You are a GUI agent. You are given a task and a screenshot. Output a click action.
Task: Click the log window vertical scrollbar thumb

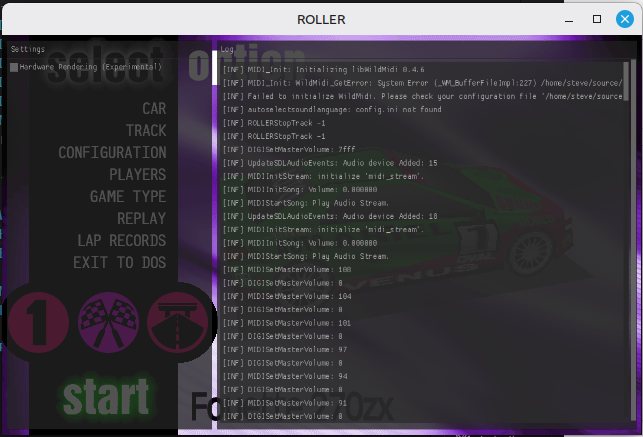tap(626, 80)
